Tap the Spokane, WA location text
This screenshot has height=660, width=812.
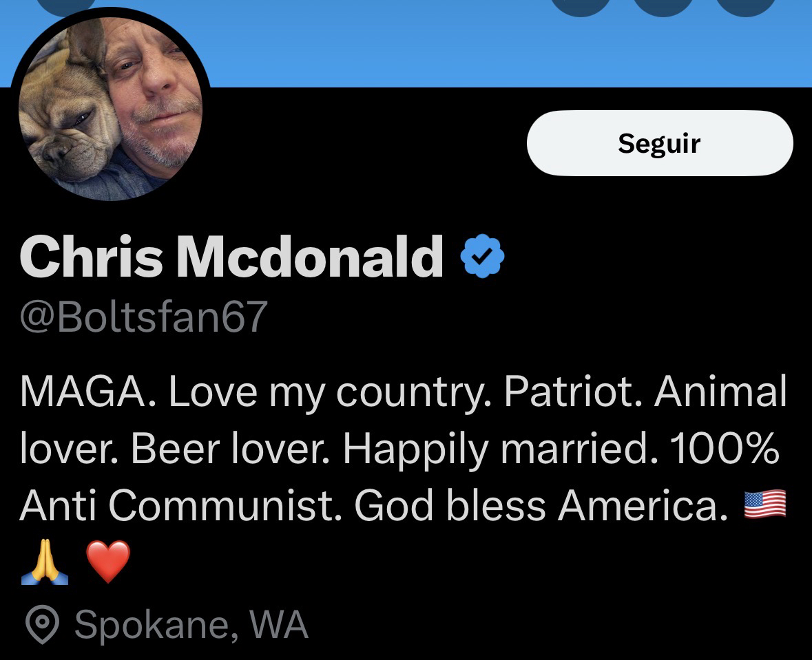point(191,625)
